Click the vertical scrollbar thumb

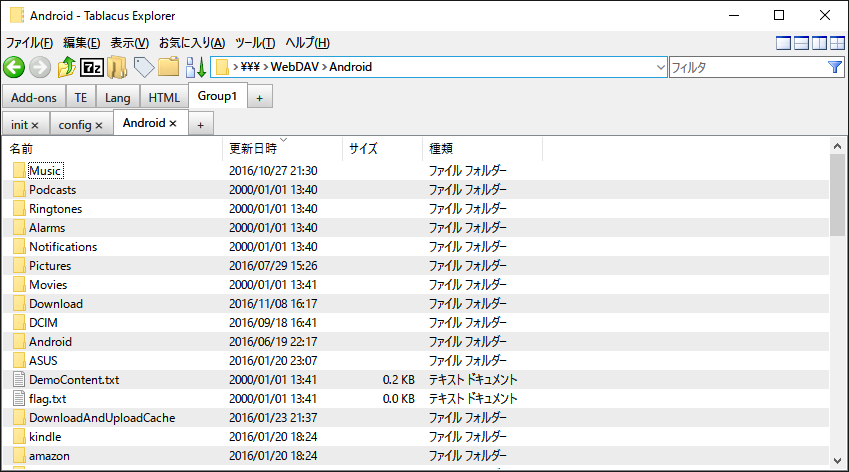click(x=837, y=195)
